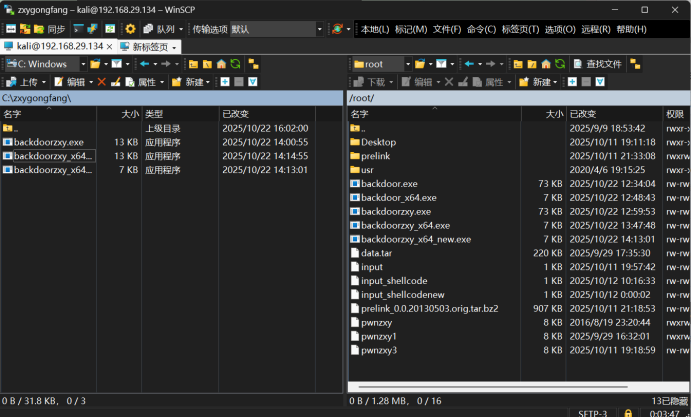Click the 查找文件 find files button
This screenshot has height=418, width=691.
(x=598, y=64)
